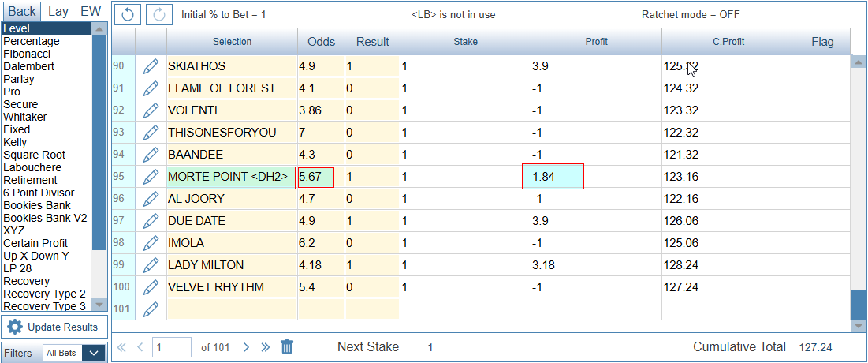Click the pencil icon on row 100
This screenshot has height=363, width=868.
(151, 287)
